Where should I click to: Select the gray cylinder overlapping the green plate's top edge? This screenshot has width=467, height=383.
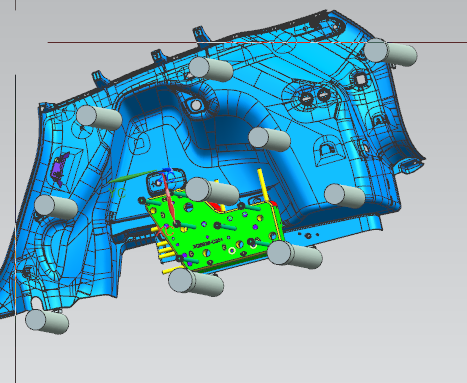pos(212,191)
